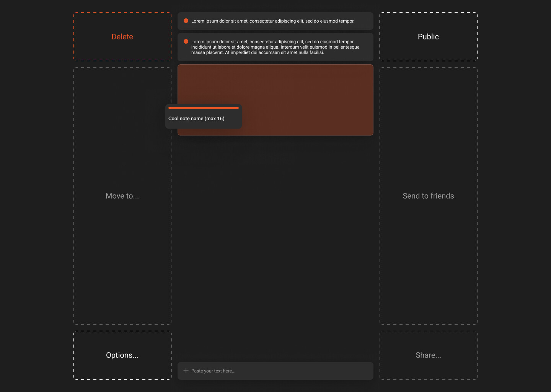Click the Cool note name card
The image size is (551, 392).
(x=204, y=116)
